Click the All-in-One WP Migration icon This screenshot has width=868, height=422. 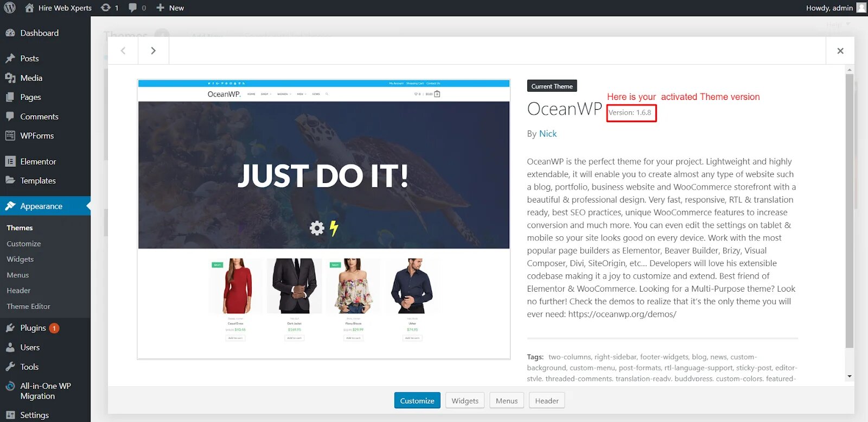point(10,386)
